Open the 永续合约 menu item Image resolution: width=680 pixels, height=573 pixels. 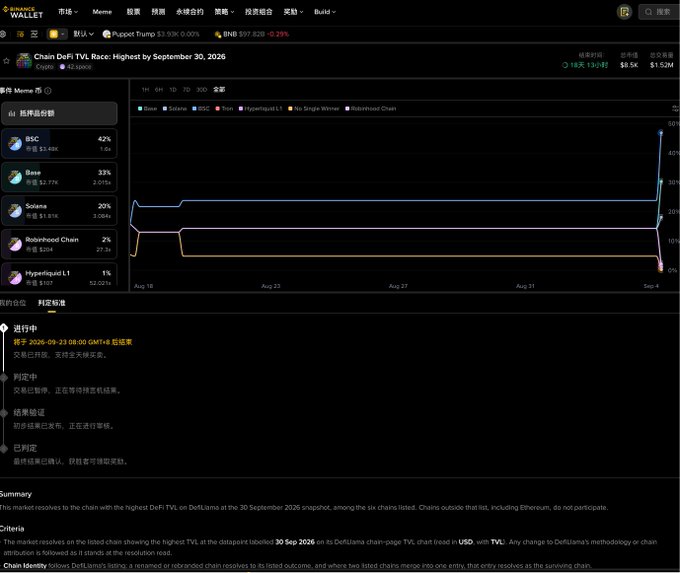tap(190, 12)
